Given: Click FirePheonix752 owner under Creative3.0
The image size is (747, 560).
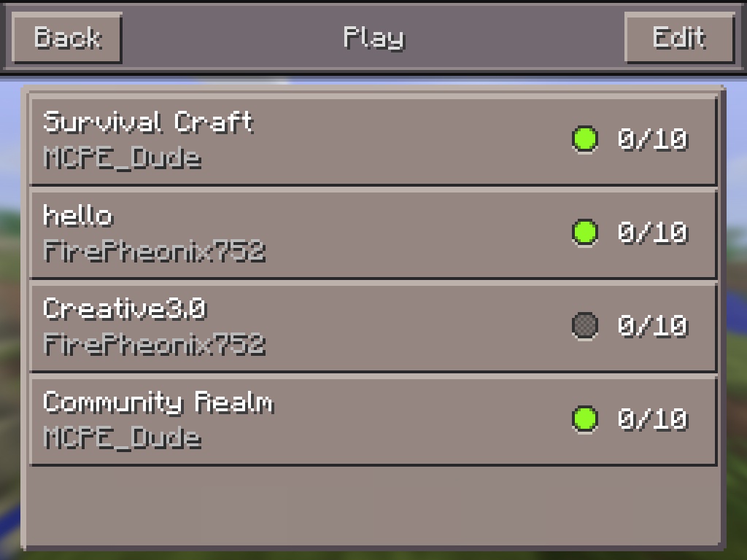Looking at the screenshot, I should click(x=155, y=345).
